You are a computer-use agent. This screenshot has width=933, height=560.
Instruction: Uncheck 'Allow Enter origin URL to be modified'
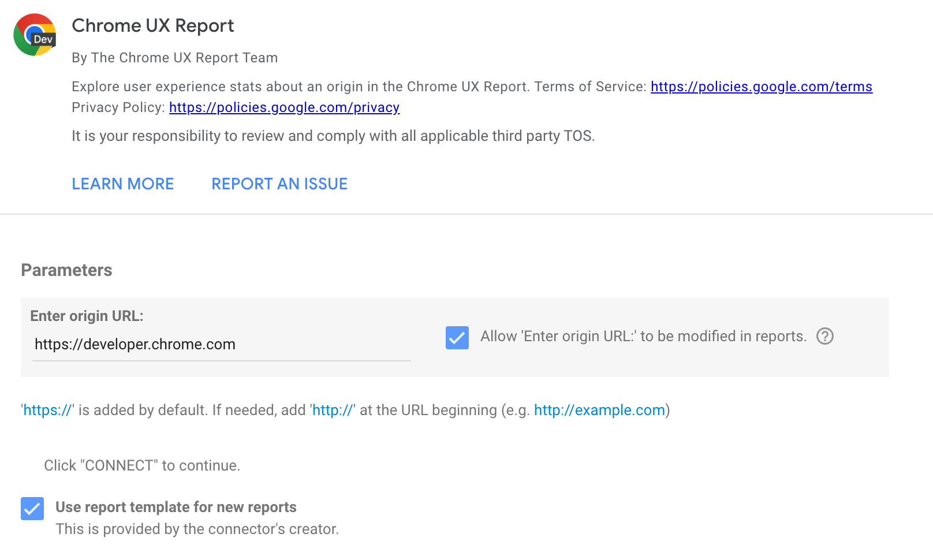point(457,338)
